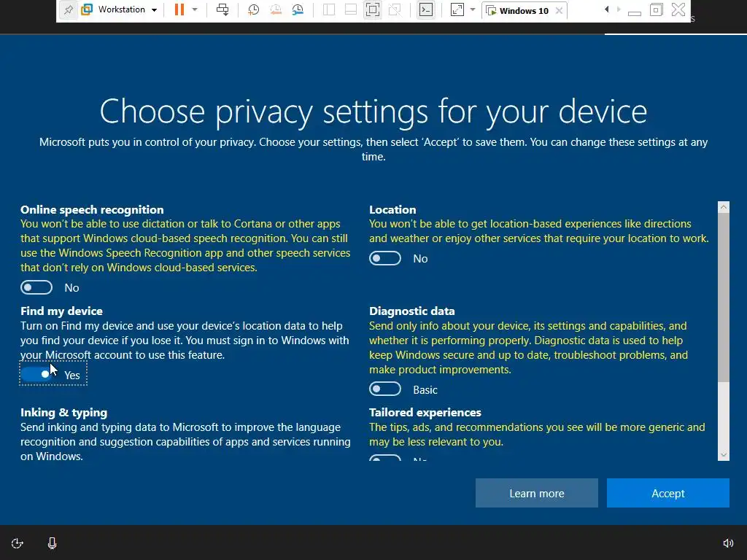Open the power options dropdown arrow

[195, 9]
